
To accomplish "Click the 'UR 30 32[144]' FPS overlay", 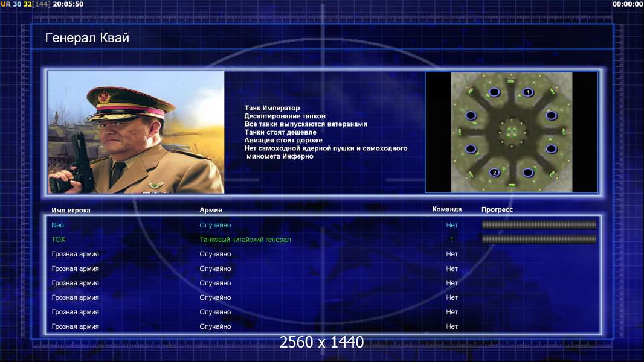I will [25, 4].
